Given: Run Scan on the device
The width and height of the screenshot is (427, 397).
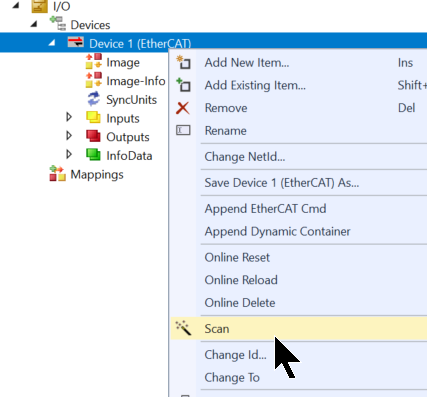Looking at the screenshot, I should pyautogui.click(x=299, y=329).
